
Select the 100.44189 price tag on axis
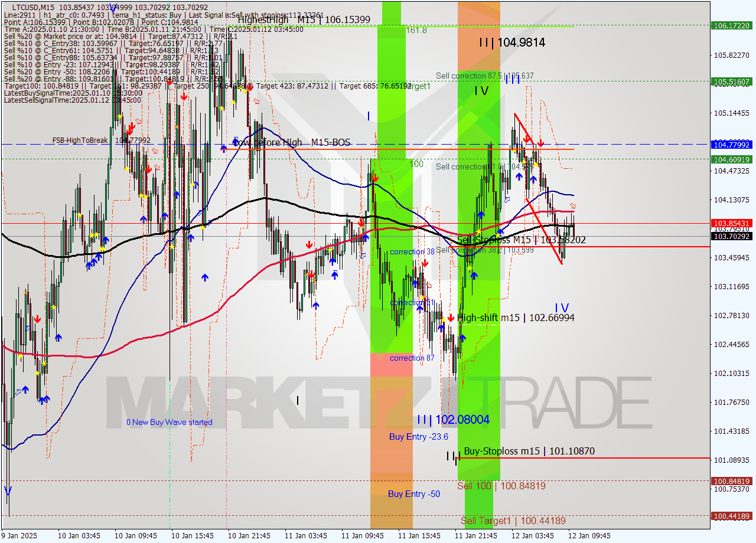click(x=732, y=516)
